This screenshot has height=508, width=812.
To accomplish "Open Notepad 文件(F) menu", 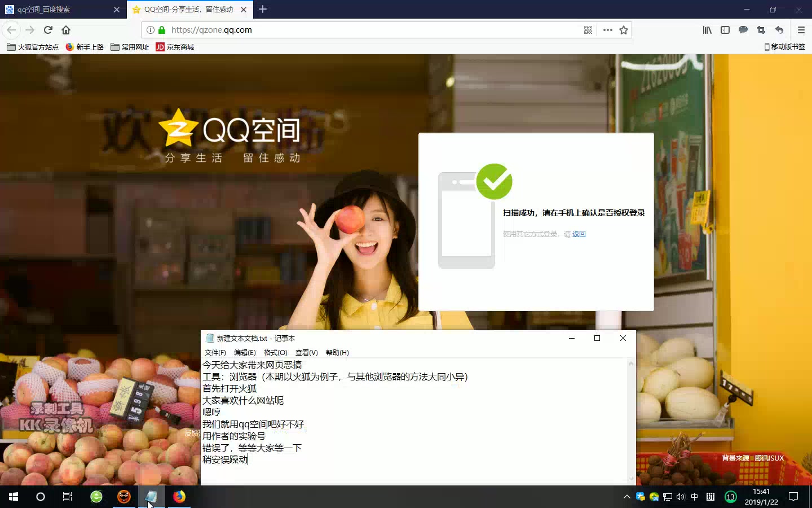I will coord(215,353).
